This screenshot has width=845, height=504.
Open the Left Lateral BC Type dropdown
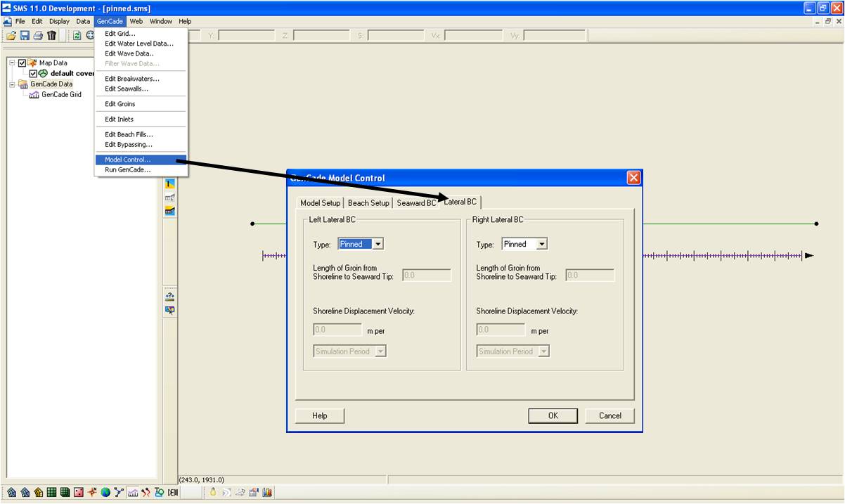(x=378, y=244)
